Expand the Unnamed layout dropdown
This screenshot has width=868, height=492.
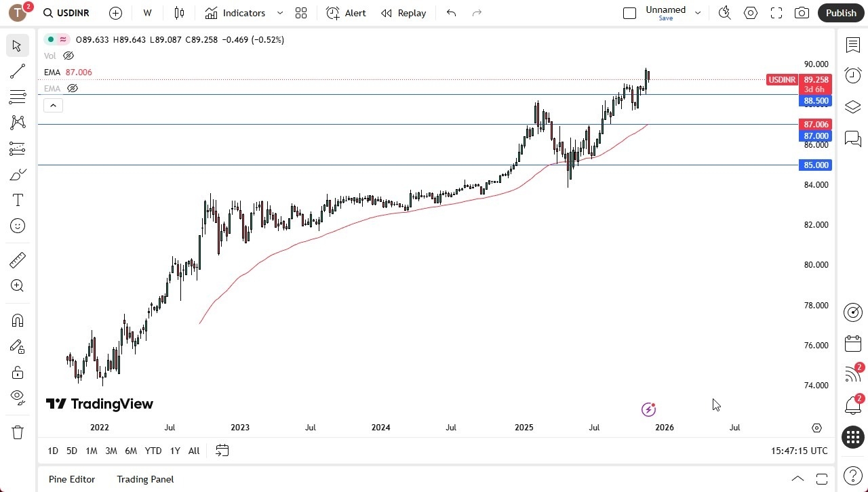click(x=697, y=12)
